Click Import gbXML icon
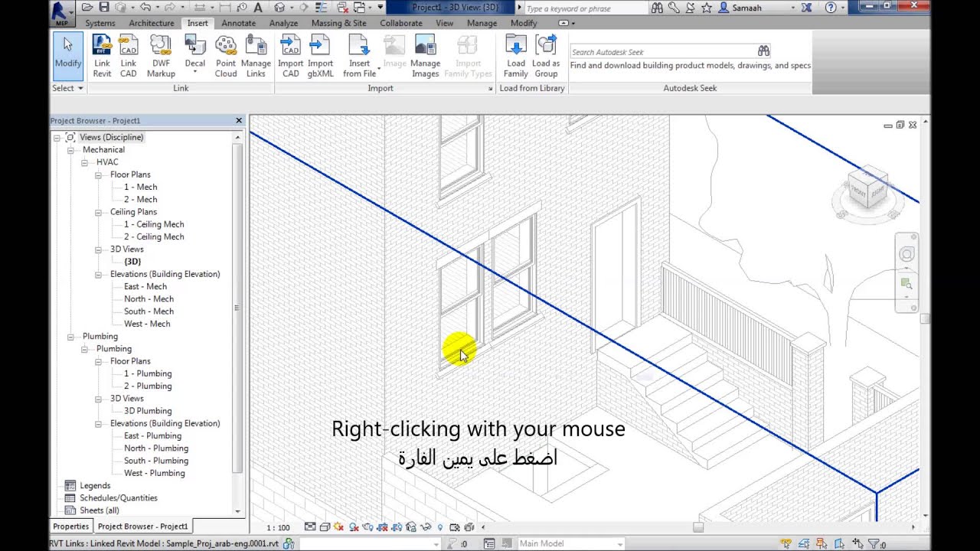Viewport: 980px width, 551px height. pos(320,56)
